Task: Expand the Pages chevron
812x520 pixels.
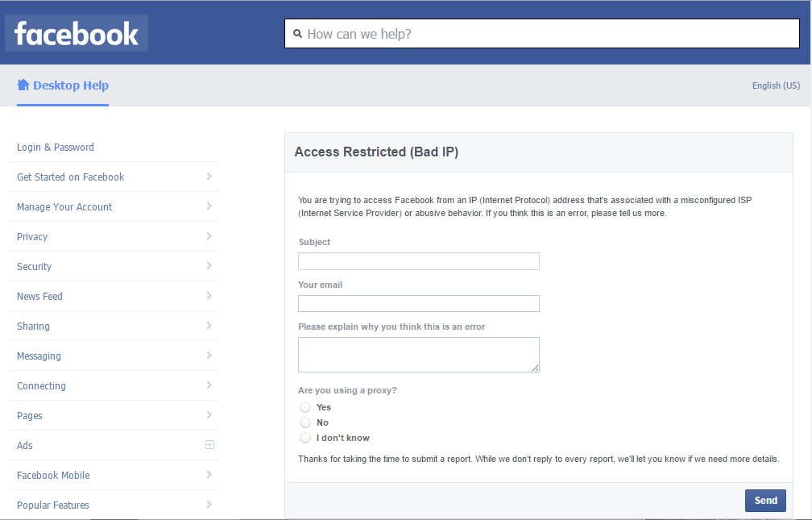Action: [x=209, y=414]
